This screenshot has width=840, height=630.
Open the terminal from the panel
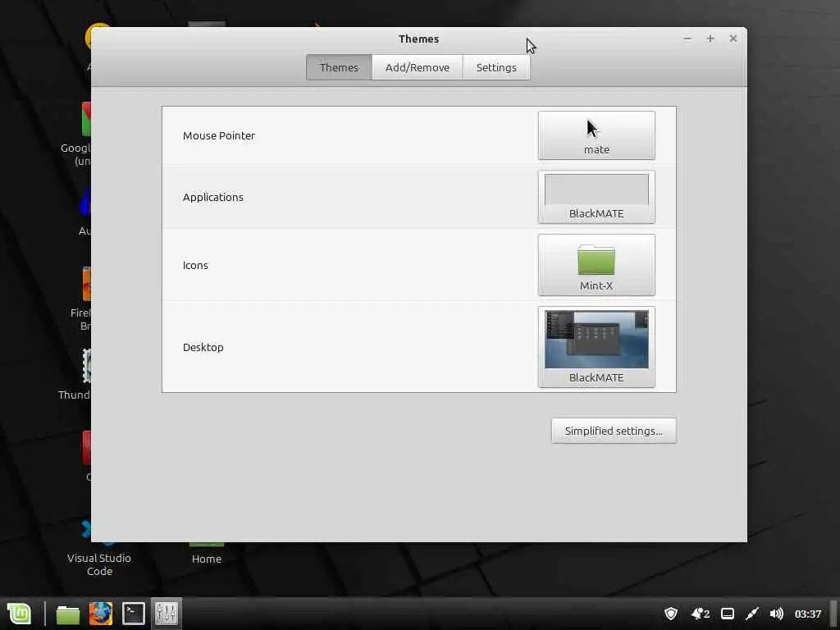(x=134, y=614)
